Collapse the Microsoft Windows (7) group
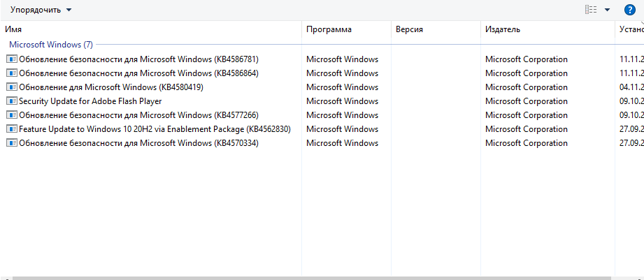 click(x=51, y=44)
